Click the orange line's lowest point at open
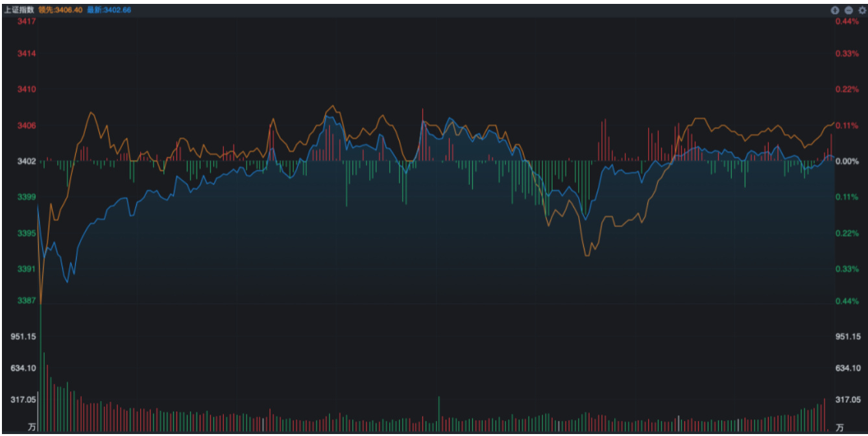This screenshot has width=868, height=436. 41,302
